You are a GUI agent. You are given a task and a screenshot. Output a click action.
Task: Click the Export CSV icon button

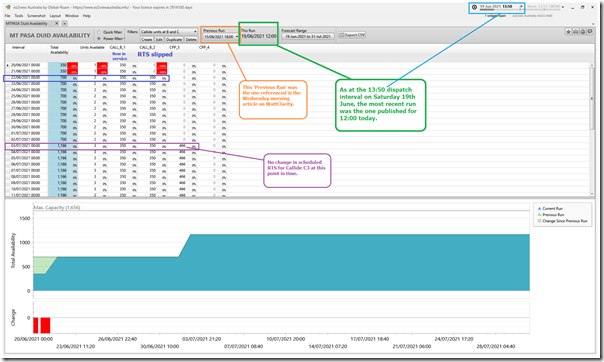[x=352, y=35]
